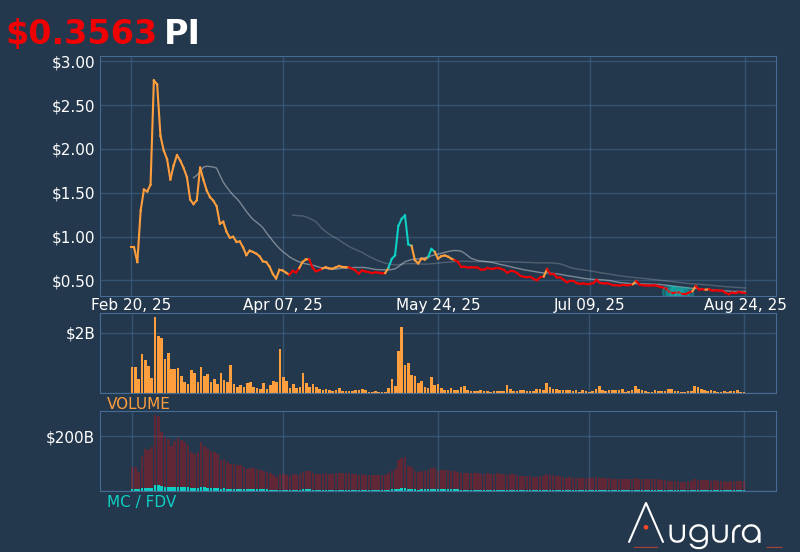The image size is (800, 552).
Task: Click the MC / FDV chart label
Action: click(141, 501)
